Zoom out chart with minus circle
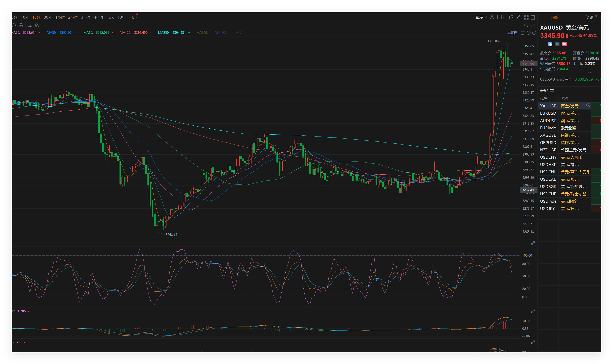The height and width of the screenshot is (364, 613). pyautogui.click(x=529, y=33)
